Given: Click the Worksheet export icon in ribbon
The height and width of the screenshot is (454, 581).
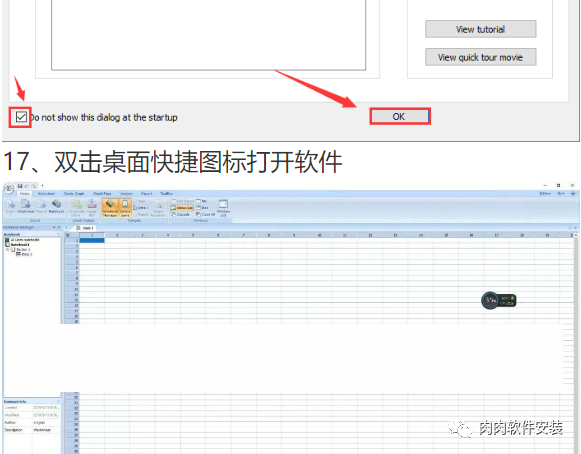Looking at the screenshot, I should (26, 206).
